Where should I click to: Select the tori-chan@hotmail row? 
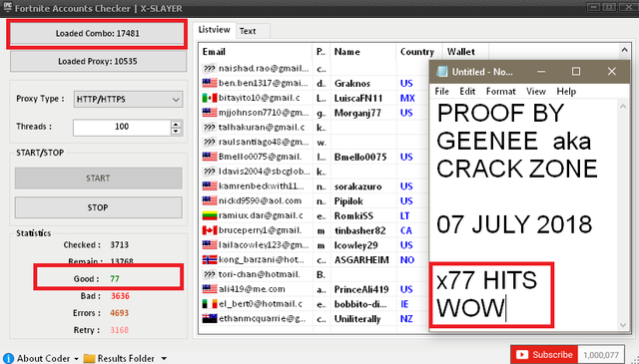(314, 275)
